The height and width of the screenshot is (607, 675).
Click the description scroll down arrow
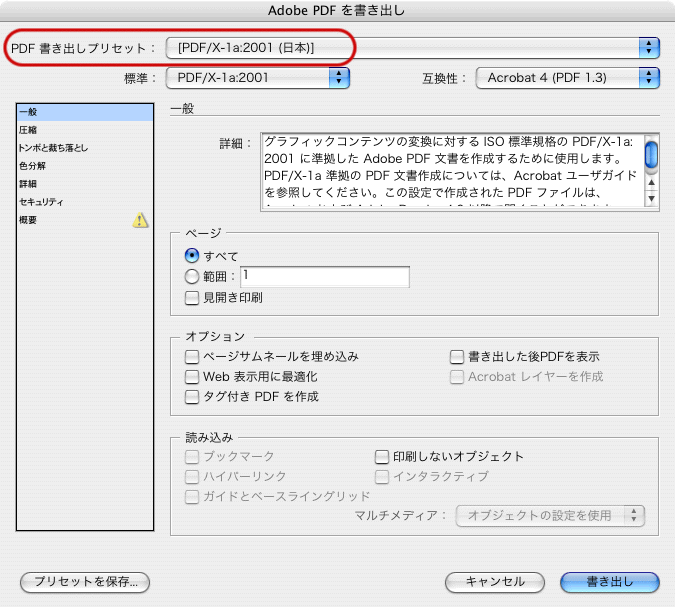[651, 198]
